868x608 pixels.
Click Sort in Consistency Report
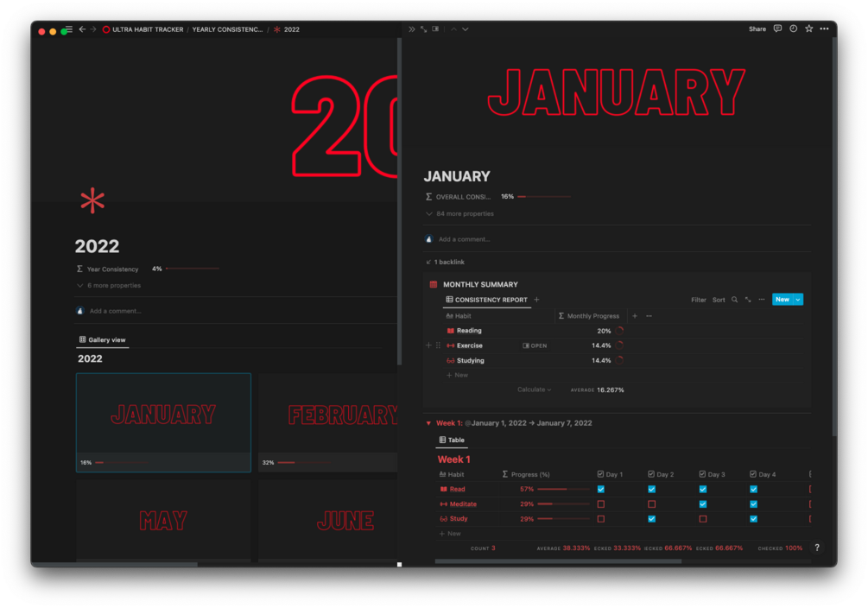point(719,300)
